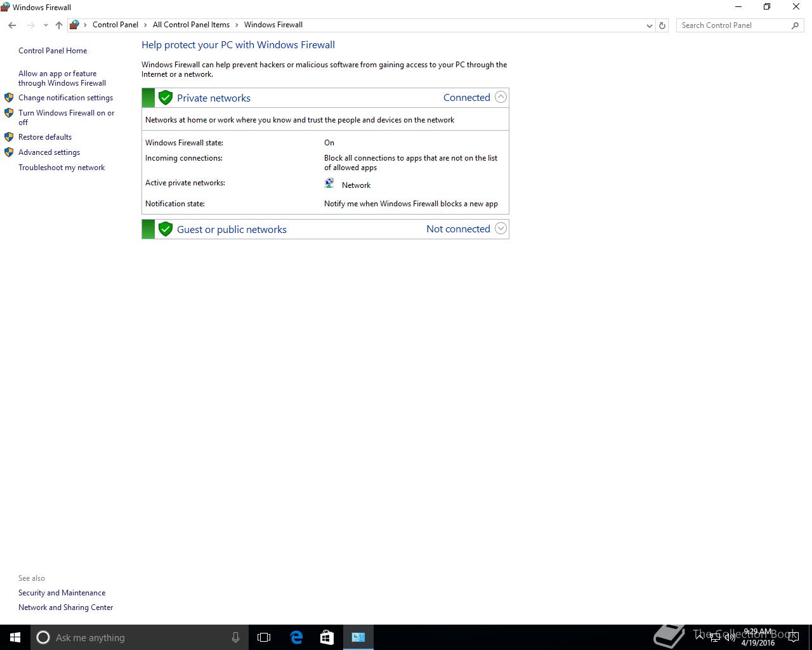Open Task View on the taskbar
812x650 pixels.
click(x=264, y=637)
